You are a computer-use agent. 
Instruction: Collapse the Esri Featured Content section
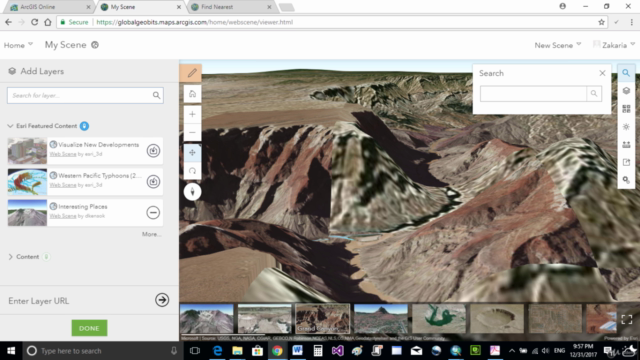click(x=10, y=126)
